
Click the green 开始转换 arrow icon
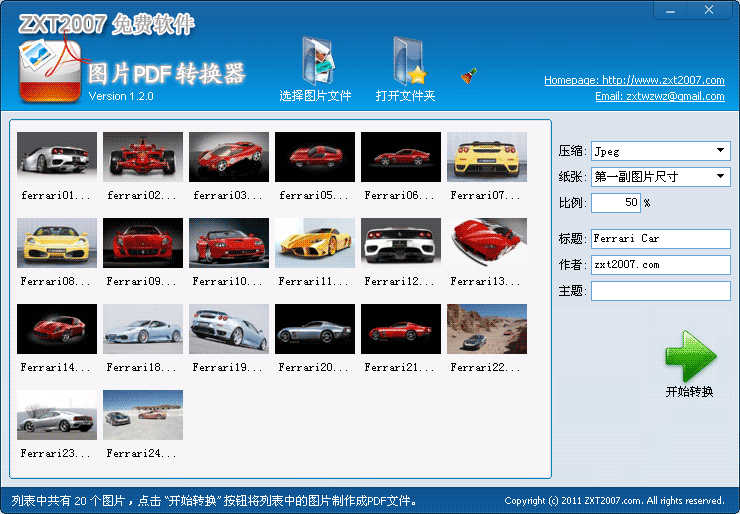(x=690, y=356)
